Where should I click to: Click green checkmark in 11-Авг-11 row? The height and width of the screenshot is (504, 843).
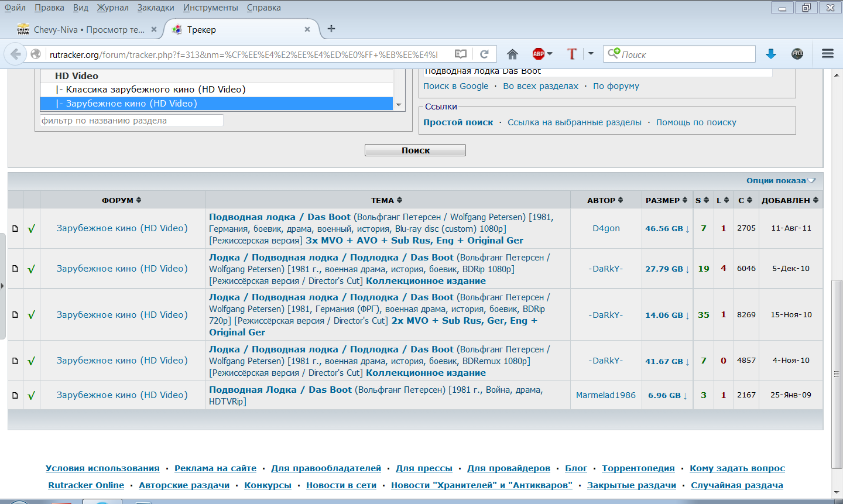(31, 229)
